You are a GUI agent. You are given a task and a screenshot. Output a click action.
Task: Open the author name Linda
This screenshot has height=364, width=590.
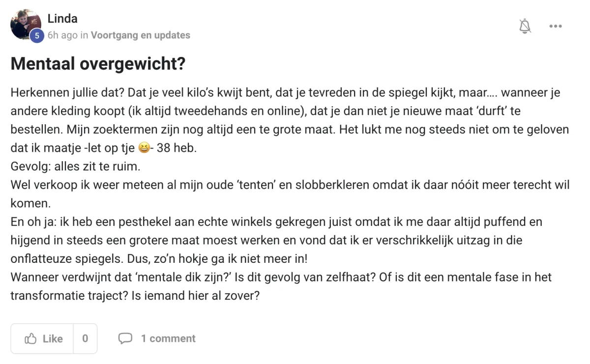[62, 19]
